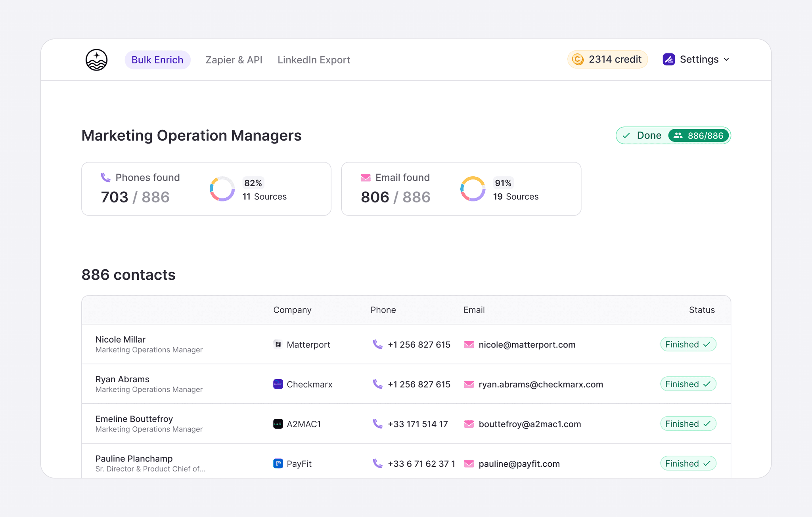Click the phone icon in Phones found card
Screen dimensions: 812x517
105,177
